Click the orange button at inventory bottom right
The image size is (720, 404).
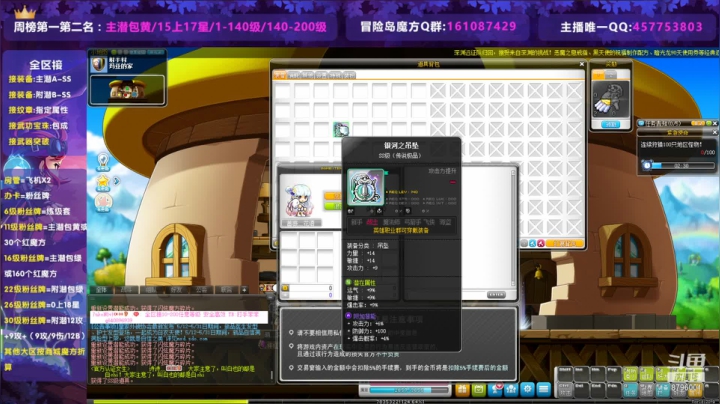[x=564, y=243]
